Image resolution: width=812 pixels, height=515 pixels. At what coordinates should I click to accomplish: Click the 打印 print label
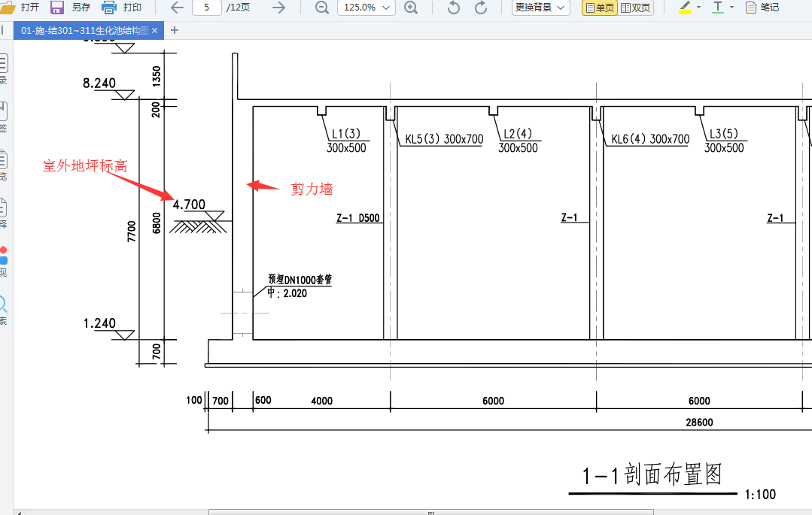(132, 8)
